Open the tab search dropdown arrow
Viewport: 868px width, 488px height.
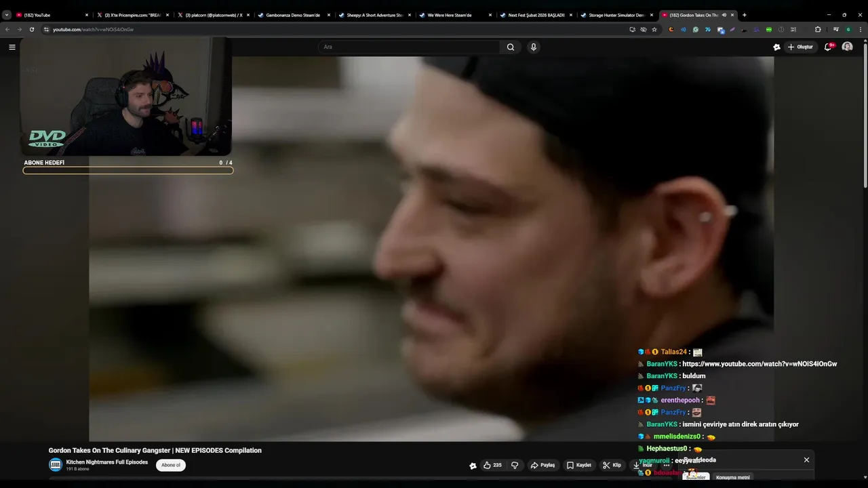pos(7,15)
